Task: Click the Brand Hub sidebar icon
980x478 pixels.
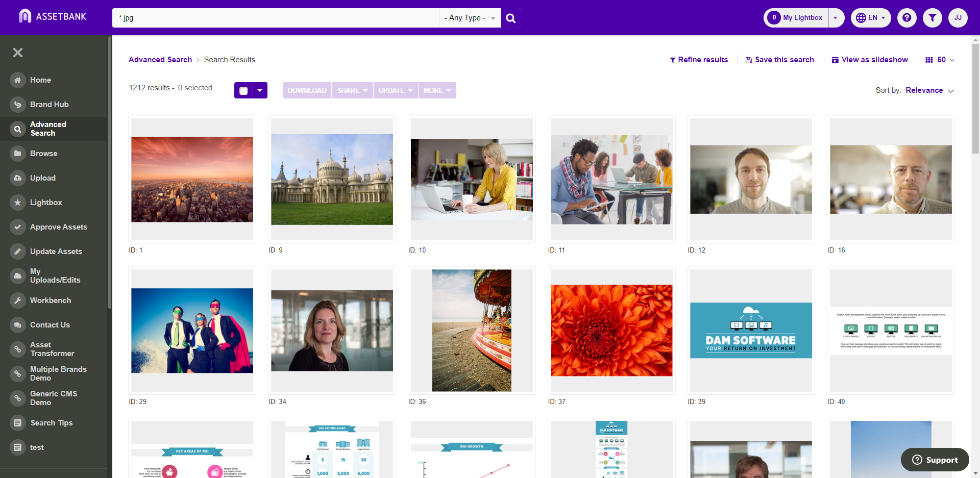Action: coord(18,105)
